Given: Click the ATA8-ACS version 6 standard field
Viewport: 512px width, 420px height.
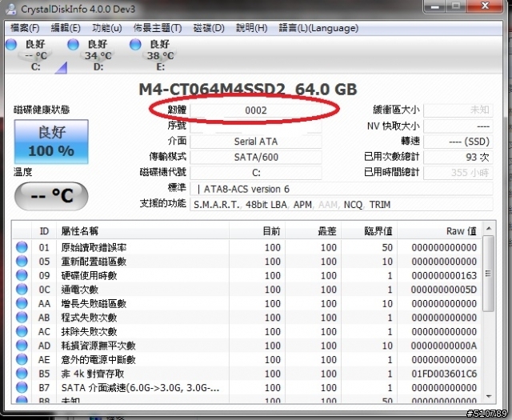Looking at the screenshot, I should 342,189.
